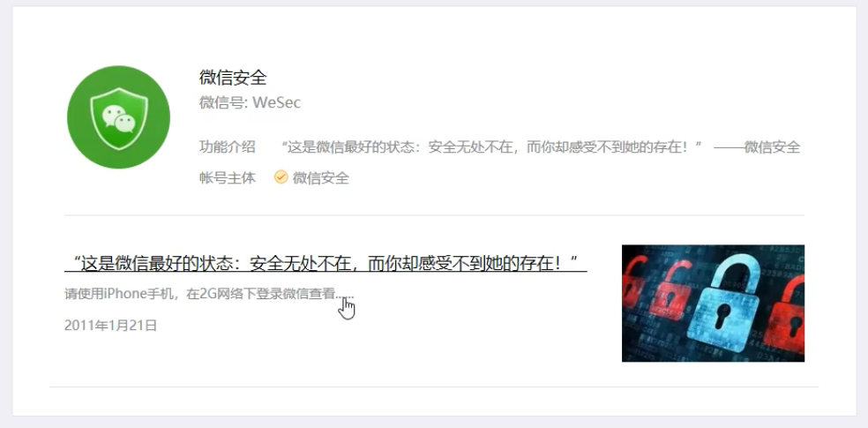Click the ——微信安全 signature ending the description
The height and width of the screenshot is (428, 868).
[x=757, y=146]
